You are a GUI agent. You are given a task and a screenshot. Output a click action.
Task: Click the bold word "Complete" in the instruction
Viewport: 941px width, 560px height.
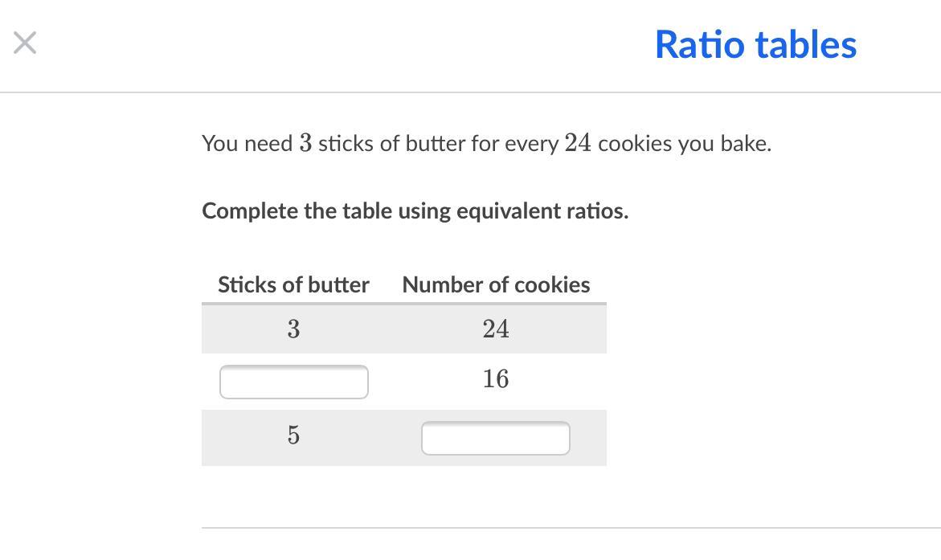coord(238,211)
